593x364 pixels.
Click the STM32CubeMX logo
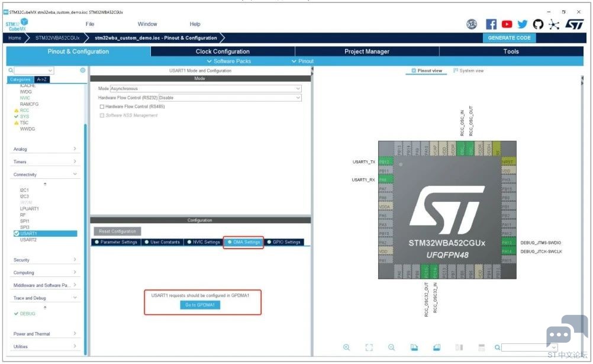click(x=17, y=24)
